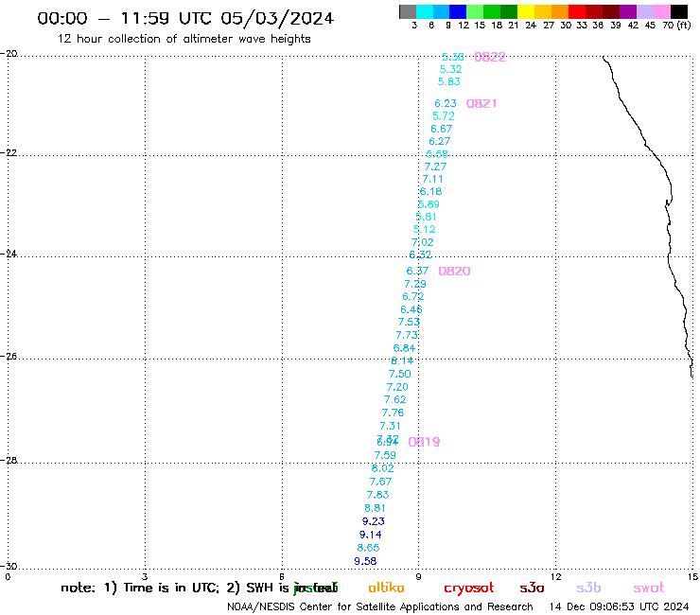Select wave height value 8.65

(368, 548)
